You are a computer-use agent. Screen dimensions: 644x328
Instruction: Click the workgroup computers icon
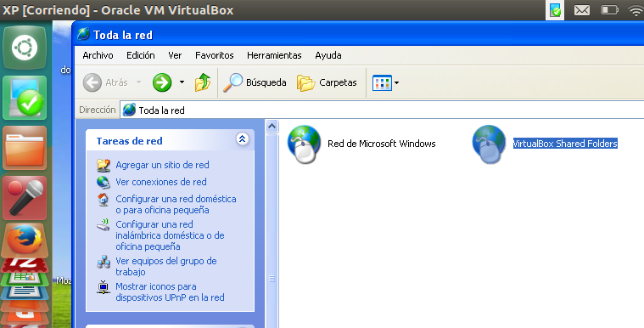(x=104, y=262)
